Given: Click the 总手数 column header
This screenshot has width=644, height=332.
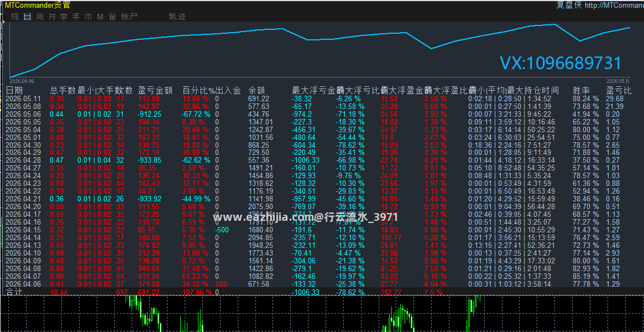Looking at the screenshot, I should [63, 90].
